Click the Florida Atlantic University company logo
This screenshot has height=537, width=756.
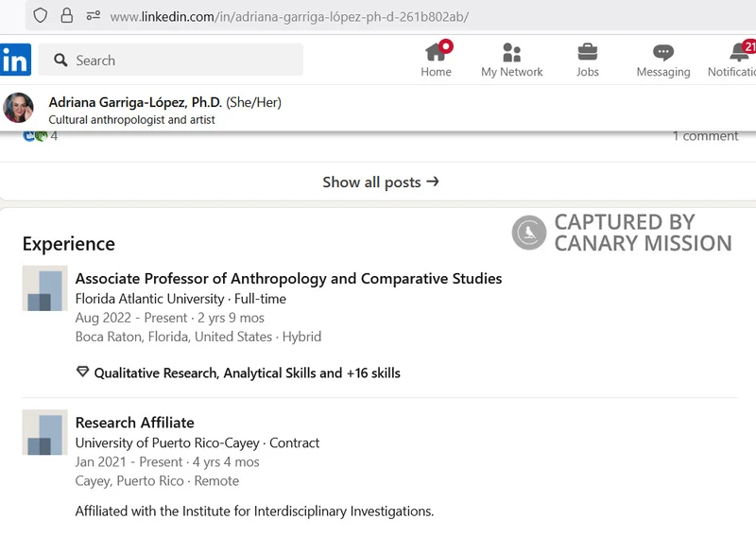(x=44, y=288)
